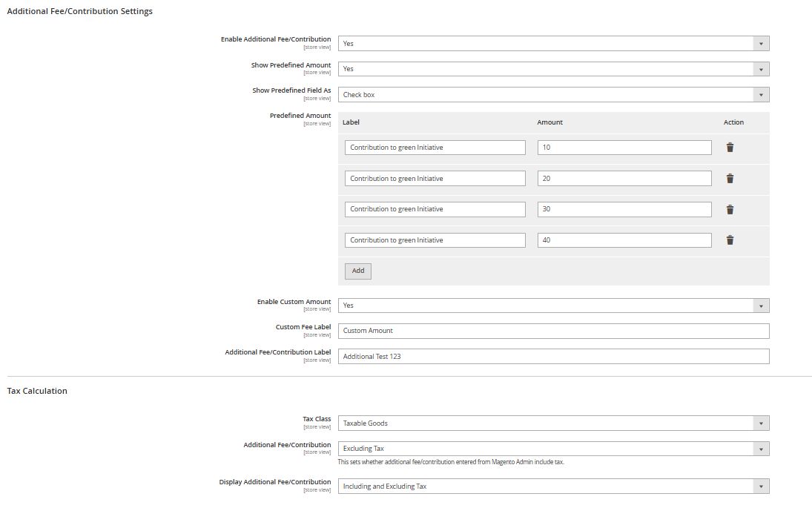The width and height of the screenshot is (812, 508).
Task: Expand Show Predefined Amount dropdown
Action: (553, 69)
